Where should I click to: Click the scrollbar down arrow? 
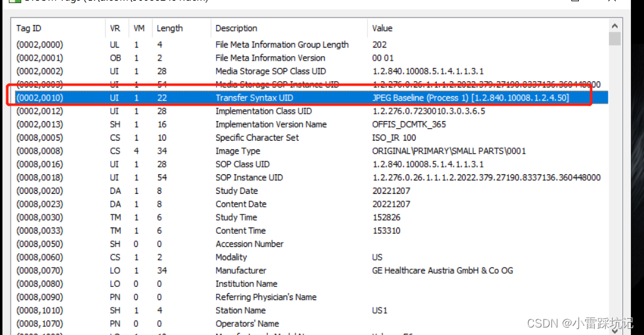coord(615,331)
